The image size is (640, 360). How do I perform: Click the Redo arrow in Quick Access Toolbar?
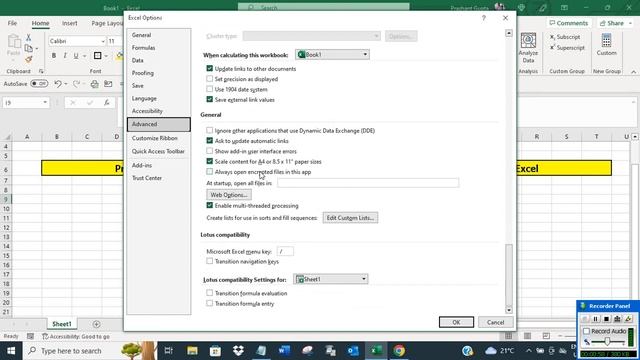point(76,84)
